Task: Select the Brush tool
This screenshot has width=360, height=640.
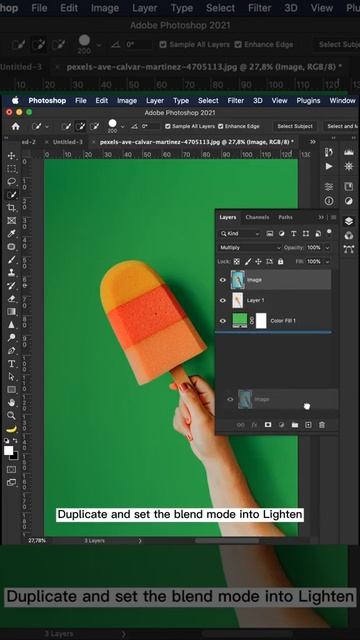Action: pos(11,260)
